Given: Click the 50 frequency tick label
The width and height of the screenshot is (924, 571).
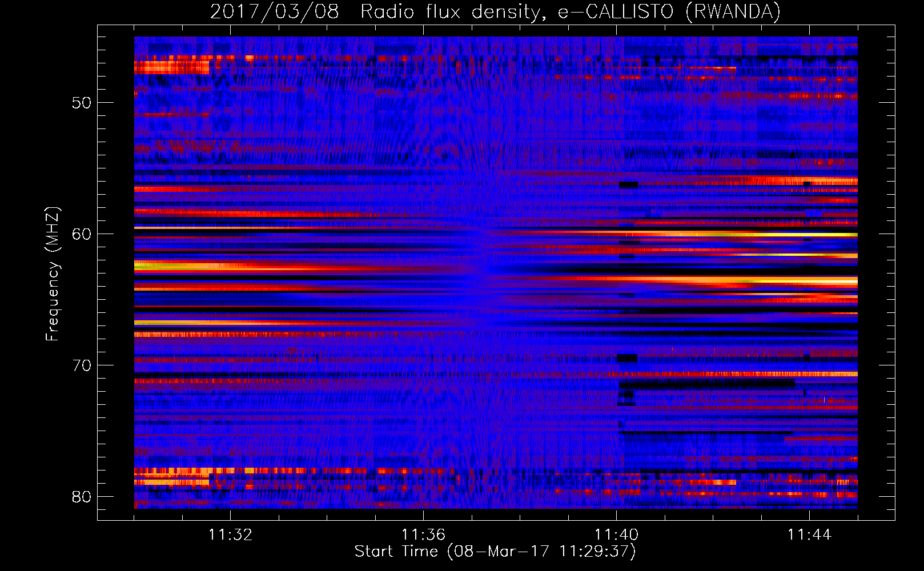Looking at the screenshot, I should 82,103.
